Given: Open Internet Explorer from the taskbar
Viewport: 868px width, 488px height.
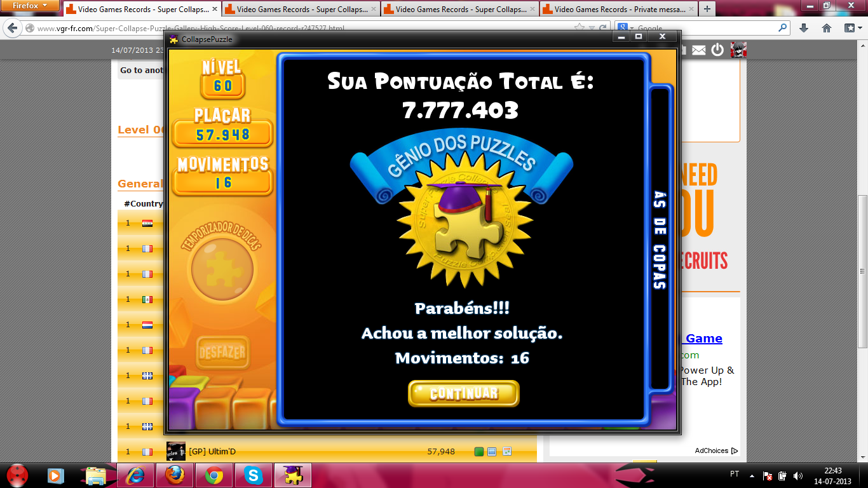Looking at the screenshot, I should coord(135,475).
